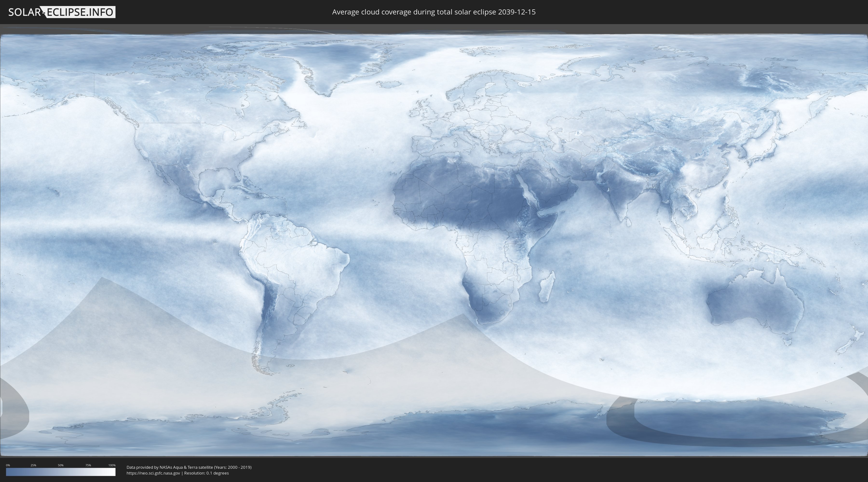The width and height of the screenshot is (868, 482).
Task: Click the SOLAR-ECLIPSE.INFO logo
Action: pos(62,12)
